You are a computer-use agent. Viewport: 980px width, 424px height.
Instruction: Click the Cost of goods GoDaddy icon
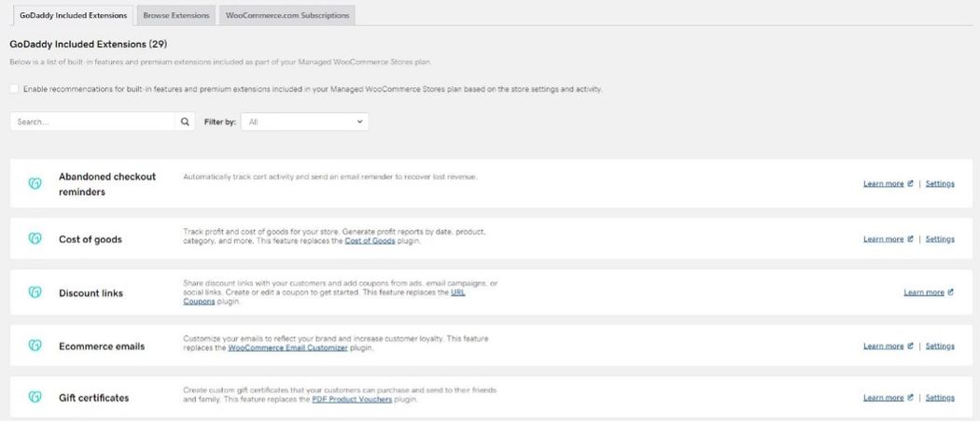[35, 239]
